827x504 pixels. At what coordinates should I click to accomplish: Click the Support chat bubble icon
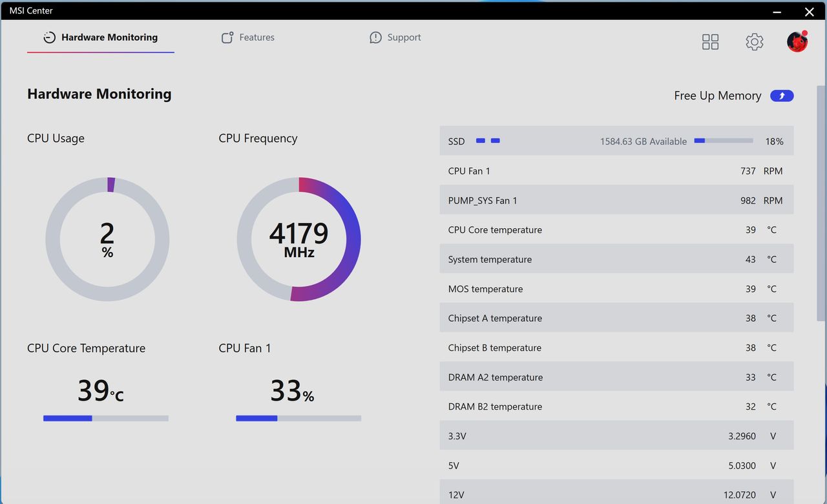coord(375,37)
